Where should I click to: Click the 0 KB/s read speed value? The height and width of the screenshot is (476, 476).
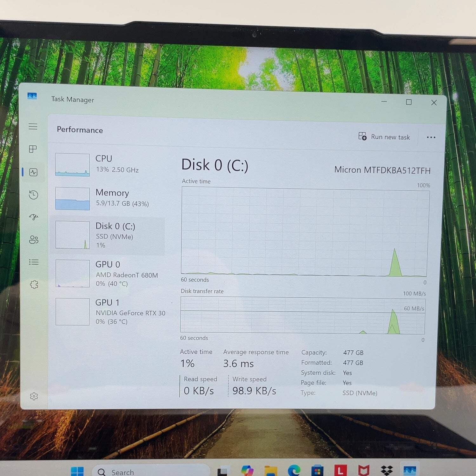coord(199,391)
